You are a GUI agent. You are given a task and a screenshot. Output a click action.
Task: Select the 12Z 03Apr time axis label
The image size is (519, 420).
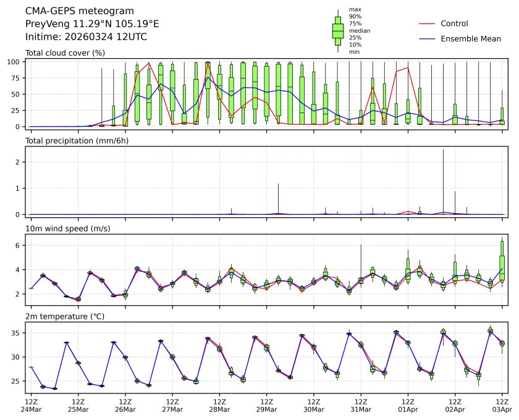pyautogui.click(x=502, y=405)
